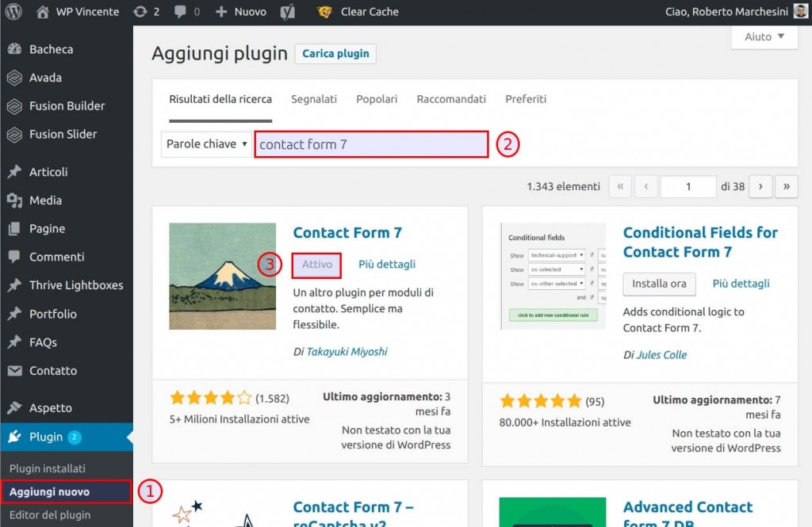Screen dimensions: 812x527
Task: Expand the Aiuto help panel
Action: tap(764, 36)
